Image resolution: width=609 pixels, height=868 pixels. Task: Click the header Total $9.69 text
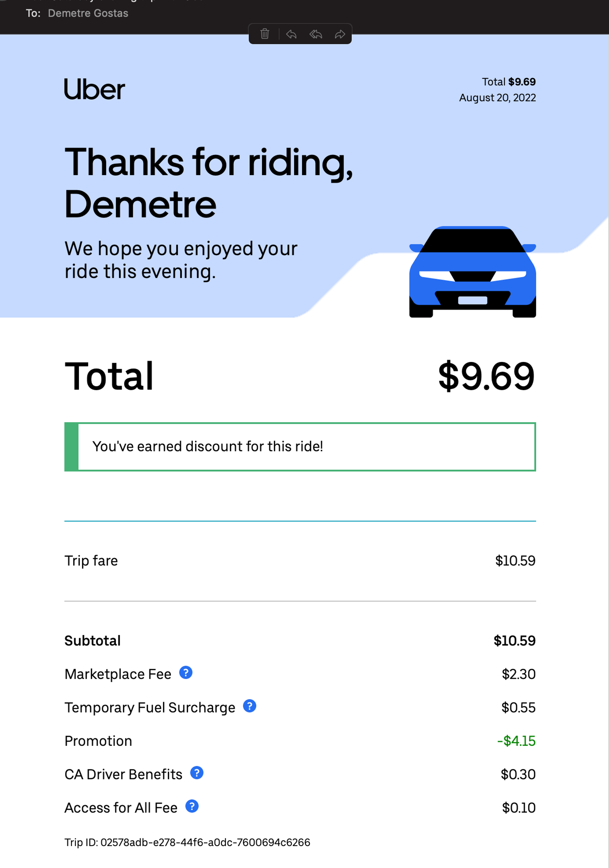pos(509,82)
